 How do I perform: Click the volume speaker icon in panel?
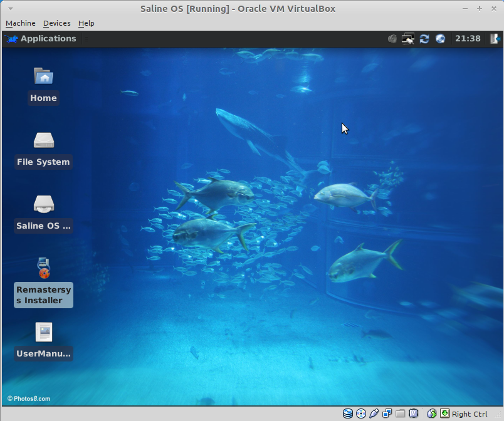click(x=392, y=38)
